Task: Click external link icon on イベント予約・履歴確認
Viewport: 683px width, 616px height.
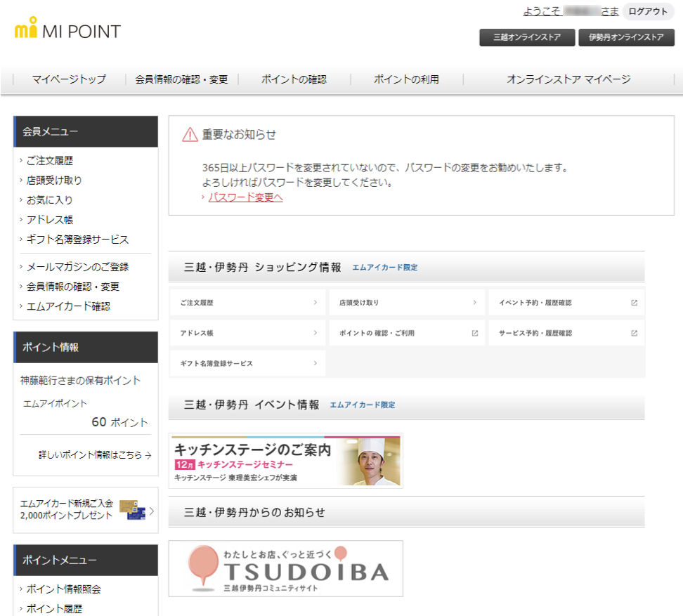Action: (x=635, y=303)
